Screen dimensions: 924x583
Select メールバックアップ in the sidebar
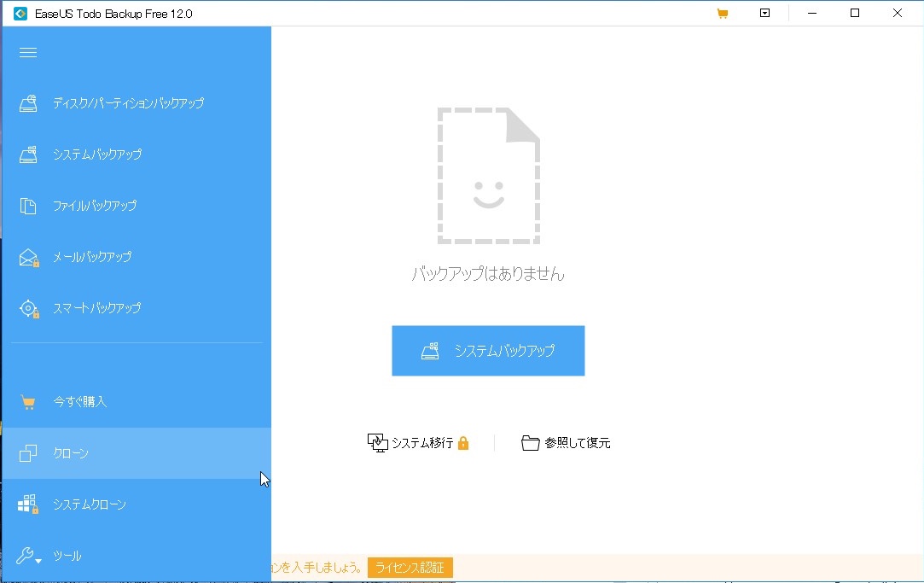(x=137, y=257)
